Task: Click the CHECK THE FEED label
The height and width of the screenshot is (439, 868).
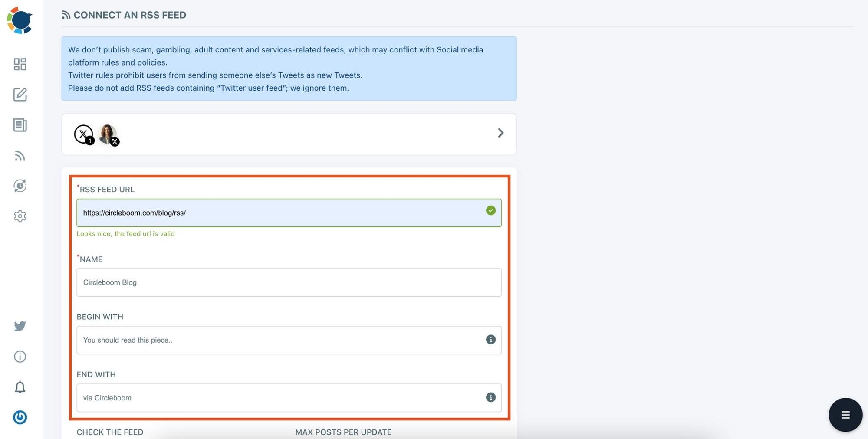Action: point(110,432)
